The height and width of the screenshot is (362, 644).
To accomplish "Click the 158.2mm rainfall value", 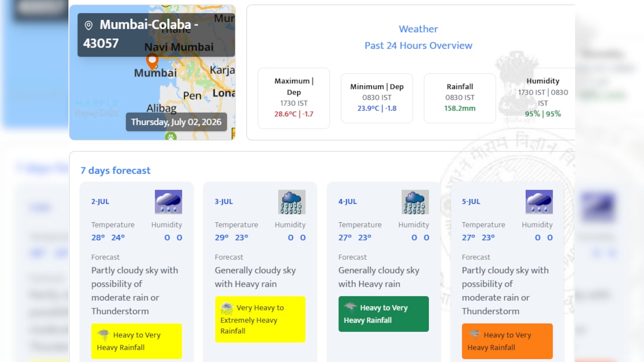I will click(x=460, y=108).
